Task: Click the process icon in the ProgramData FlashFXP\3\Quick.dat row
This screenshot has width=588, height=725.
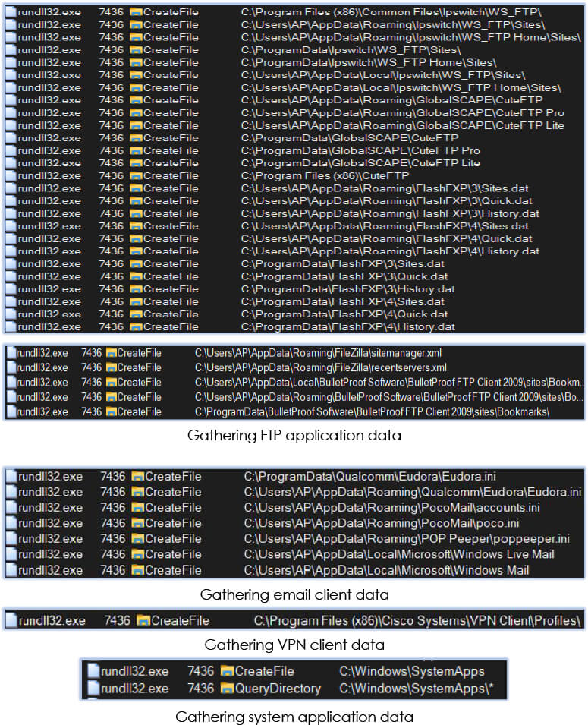Action: pos(11,276)
